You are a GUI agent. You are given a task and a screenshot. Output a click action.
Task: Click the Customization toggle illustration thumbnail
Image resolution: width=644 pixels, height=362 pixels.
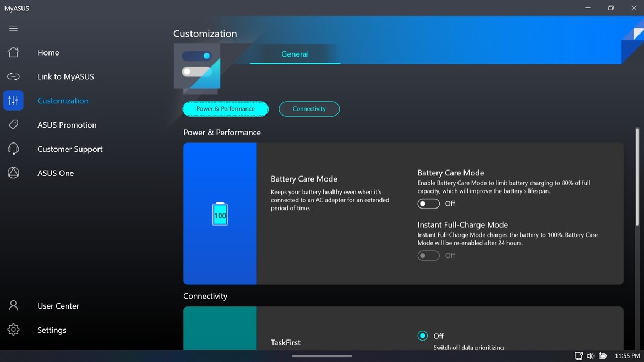(x=197, y=67)
